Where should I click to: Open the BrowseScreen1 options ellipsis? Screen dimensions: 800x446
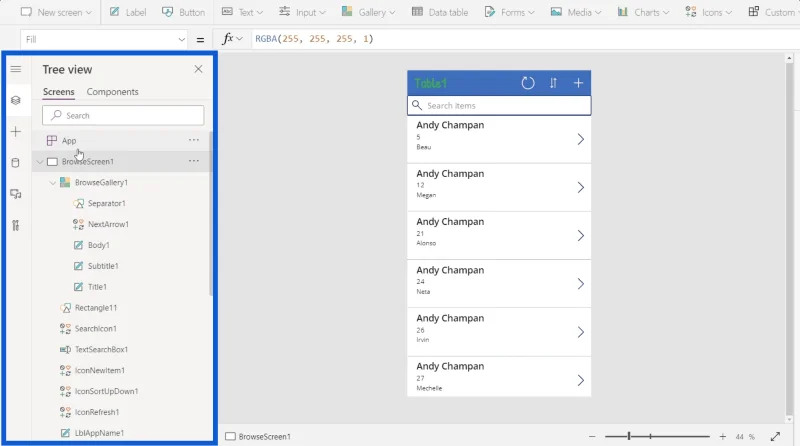[194, 161]
